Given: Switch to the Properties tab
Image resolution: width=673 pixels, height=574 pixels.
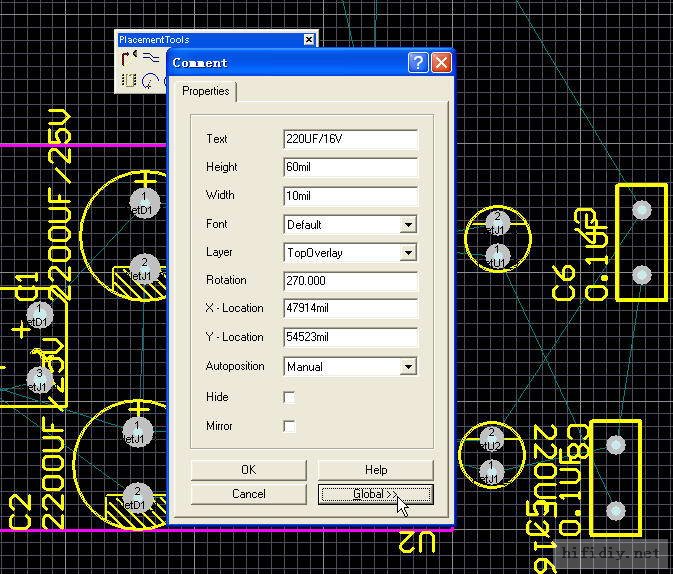Looking at the screenshot, I should pos(206,91).
